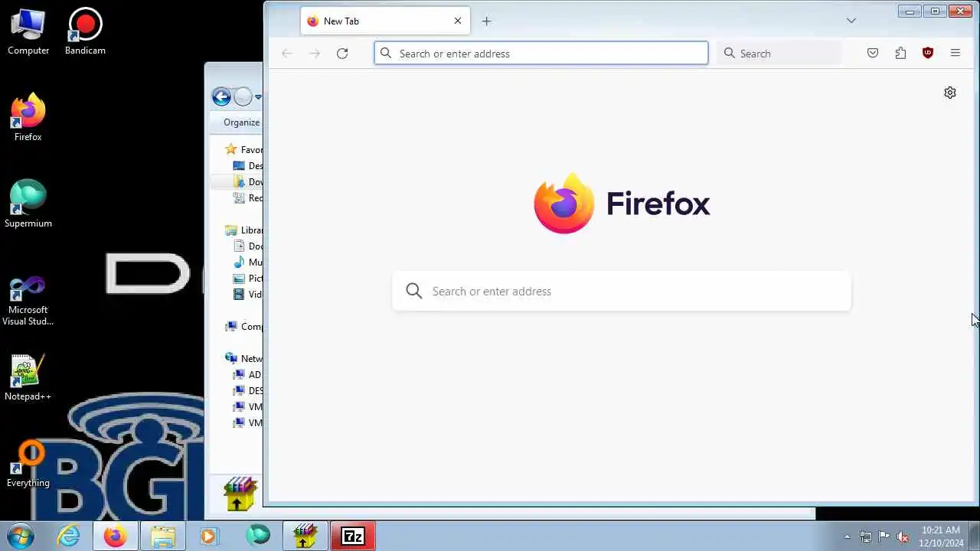Switch to WinRAR taskbar button
The image size is (980, 551).
click(305, 536)
